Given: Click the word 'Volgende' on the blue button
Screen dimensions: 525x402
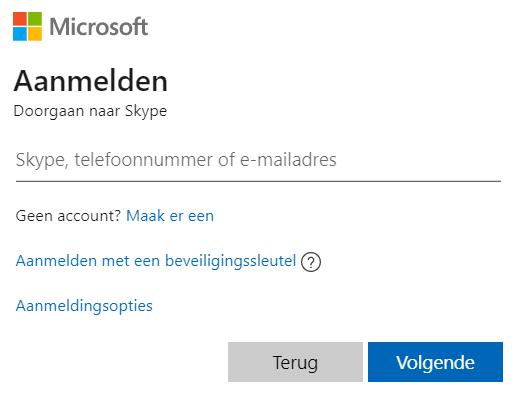Looking at the screenshot, I should coord(435,363).
